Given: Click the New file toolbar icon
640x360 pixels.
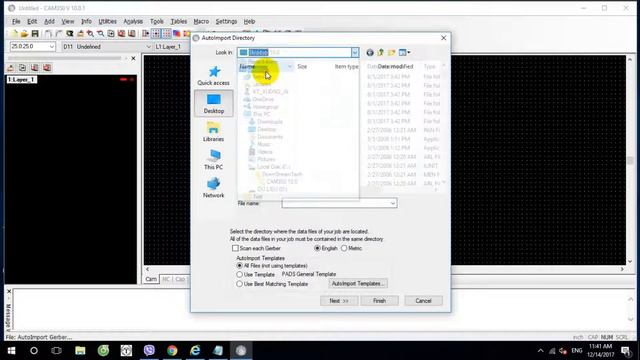Looking at the screenshot, I should pos(14,33).
